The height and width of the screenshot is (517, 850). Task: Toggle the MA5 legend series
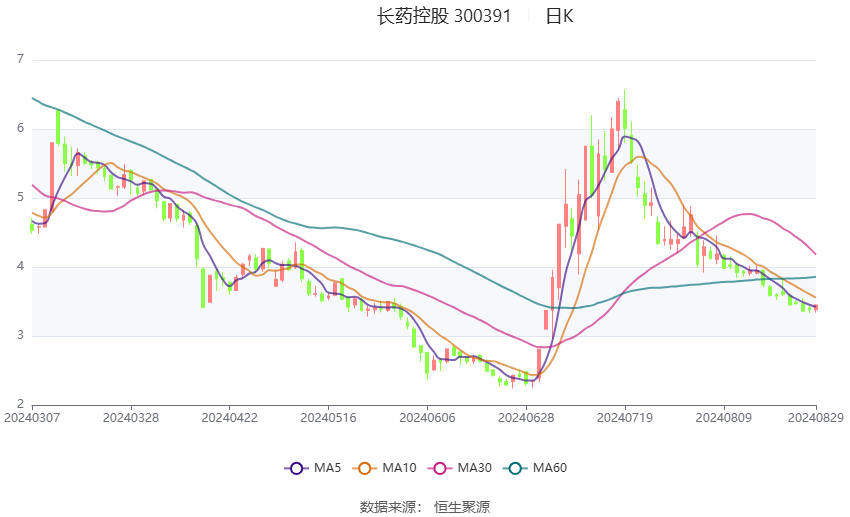313,468
